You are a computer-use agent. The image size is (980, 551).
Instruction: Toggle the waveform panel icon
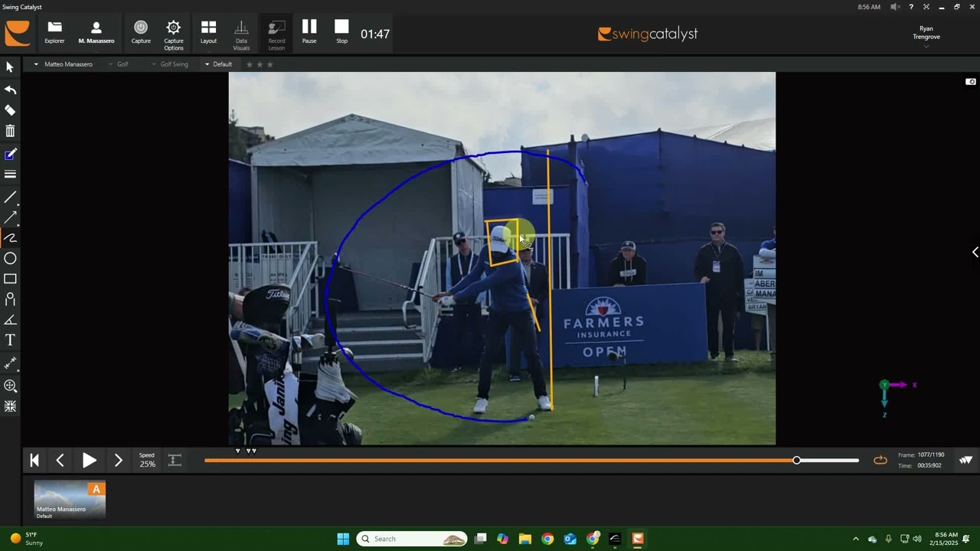[966, 460]
